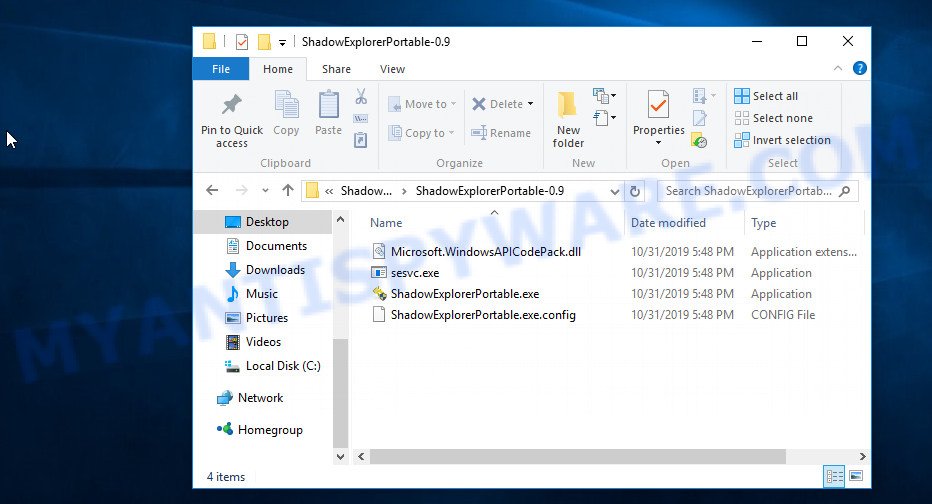Click Select none in the ribbon
932x504 pixels.
click(x=773, y=118)
